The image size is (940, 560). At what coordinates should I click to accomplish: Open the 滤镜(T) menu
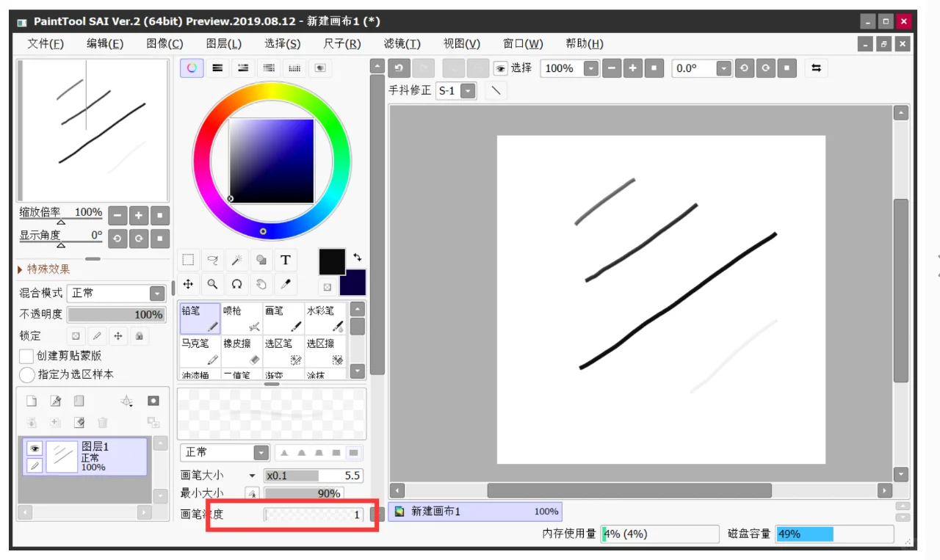[x=402, y=44]
